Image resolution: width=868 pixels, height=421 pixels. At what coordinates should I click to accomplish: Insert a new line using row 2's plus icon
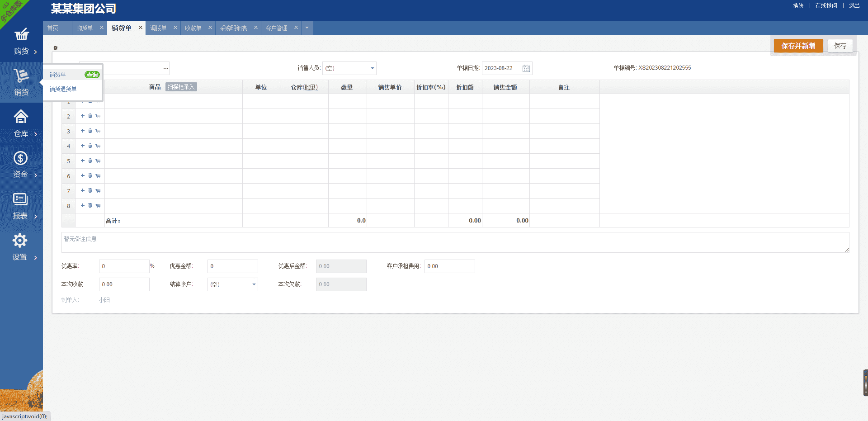coord(82,116)
